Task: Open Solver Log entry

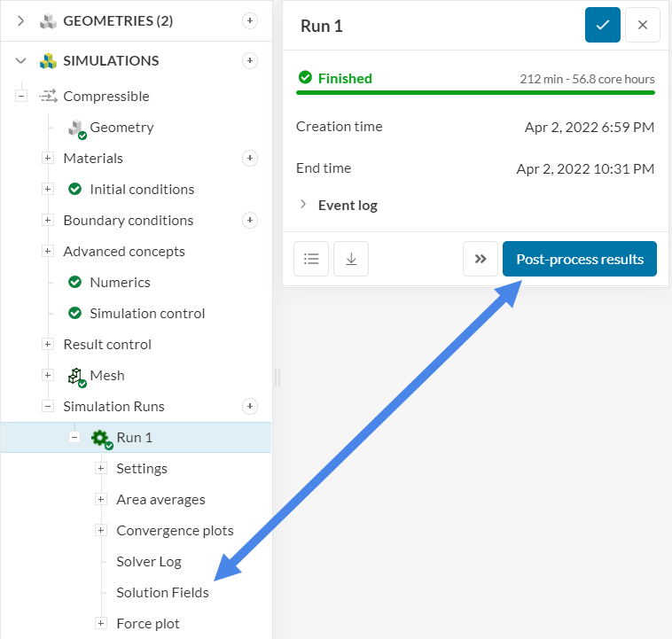Action: point(148,562)
